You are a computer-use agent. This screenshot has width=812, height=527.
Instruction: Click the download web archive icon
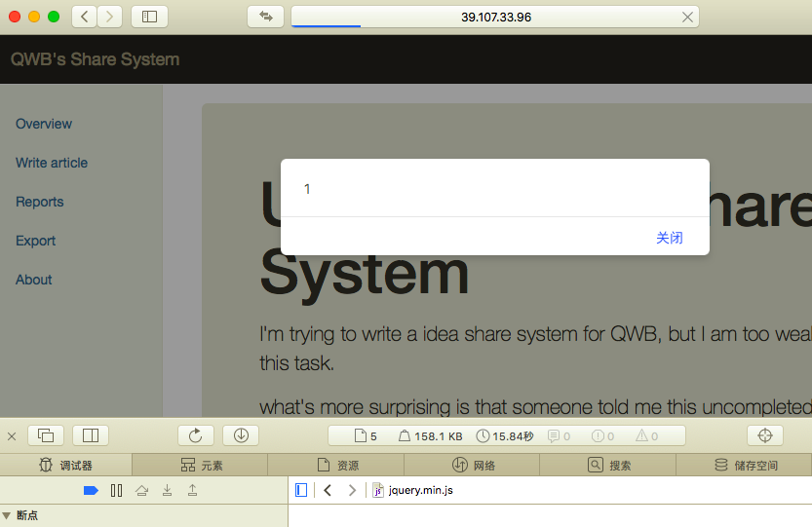(x=241, y=435)
